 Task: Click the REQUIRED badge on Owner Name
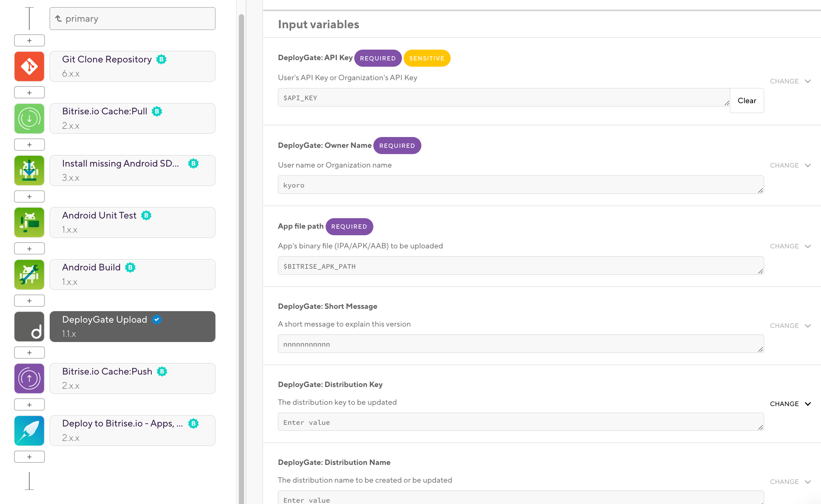(396, 145)
